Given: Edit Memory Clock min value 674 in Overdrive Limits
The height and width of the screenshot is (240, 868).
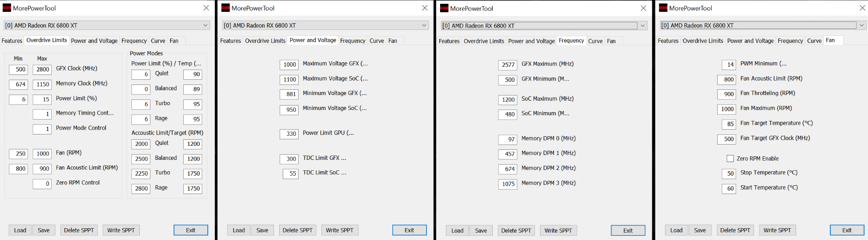Looking at the screenshot, I should [18, 85].
